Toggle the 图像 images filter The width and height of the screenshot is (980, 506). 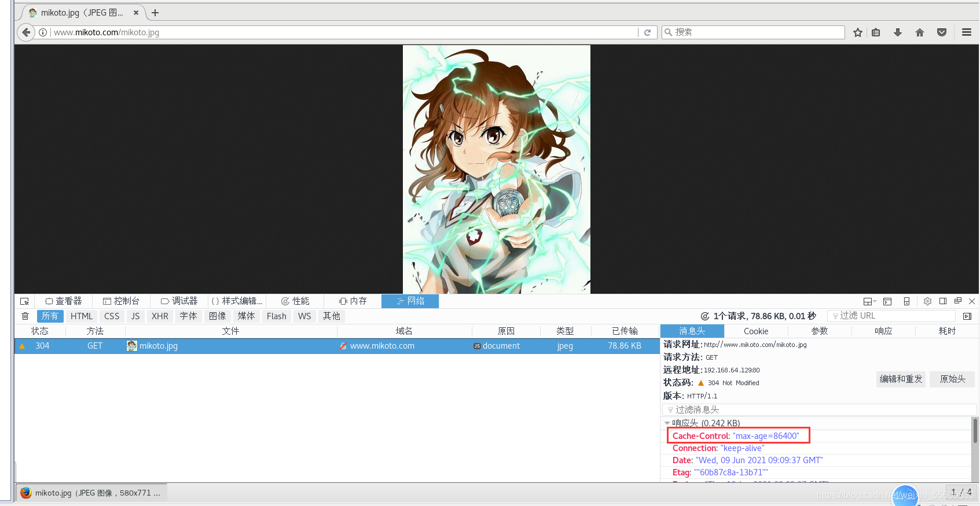click(x=218, y=316)
